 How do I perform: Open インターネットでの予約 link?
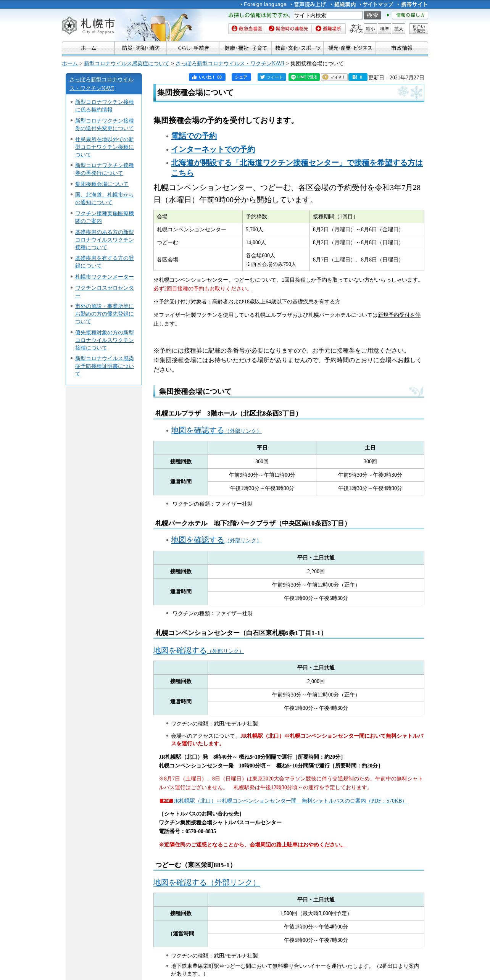click(213, 150)
